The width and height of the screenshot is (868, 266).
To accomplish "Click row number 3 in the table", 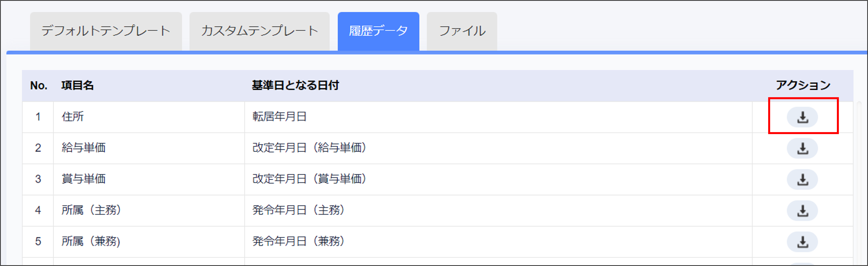I will click(38, 179).
